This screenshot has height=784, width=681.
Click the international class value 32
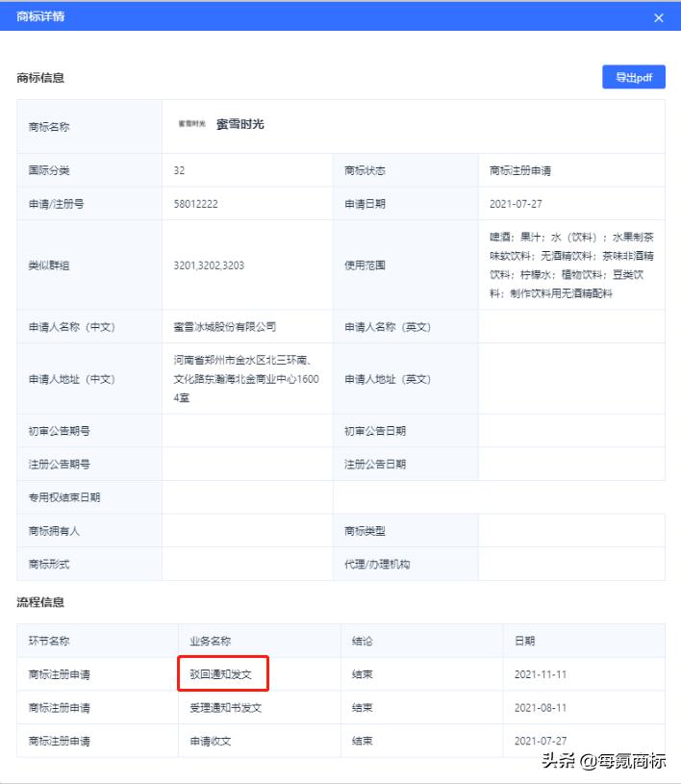179,170
